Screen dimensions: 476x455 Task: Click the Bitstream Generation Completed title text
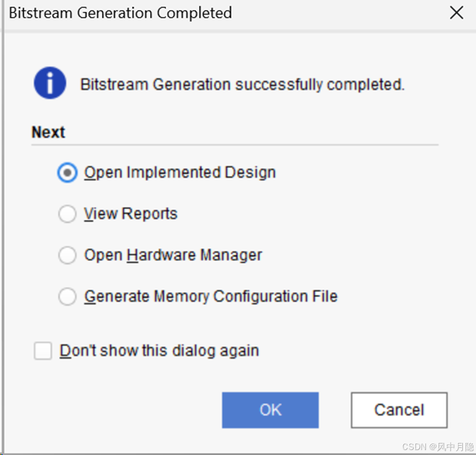120,13
